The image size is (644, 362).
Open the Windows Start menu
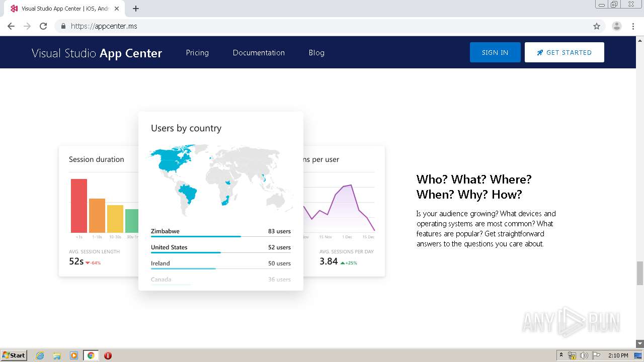14,355
